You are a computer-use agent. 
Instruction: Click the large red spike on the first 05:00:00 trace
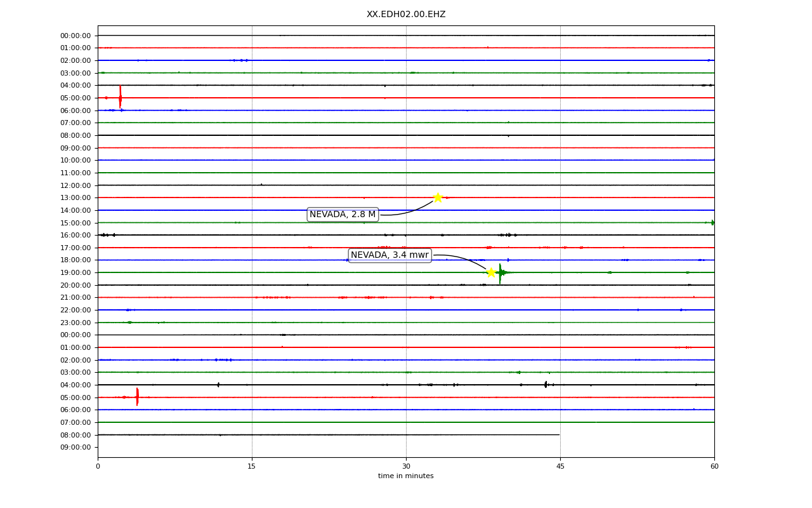(x=120, y=97)
